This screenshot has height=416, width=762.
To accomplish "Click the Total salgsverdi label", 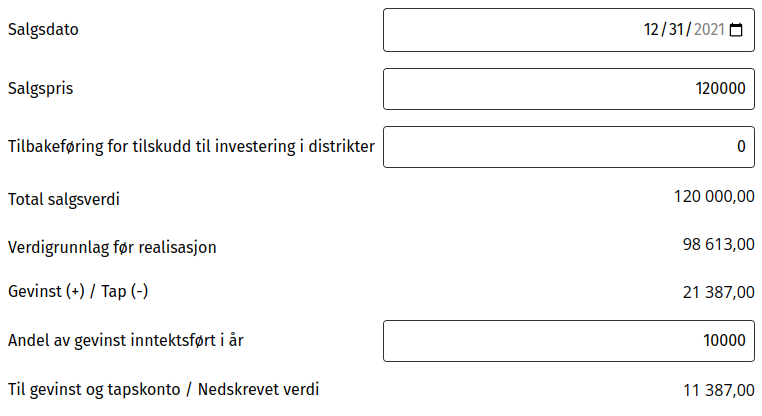I will (x=64, y=199).
